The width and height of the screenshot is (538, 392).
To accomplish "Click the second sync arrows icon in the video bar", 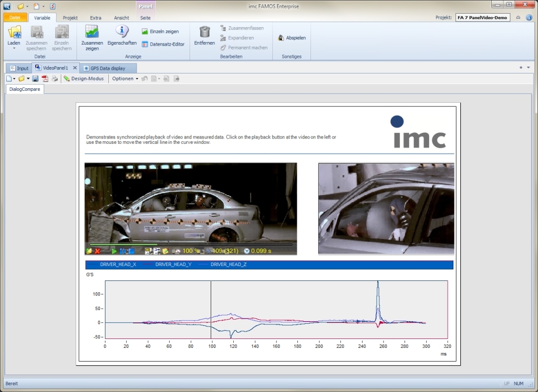I will coord(157,251).
